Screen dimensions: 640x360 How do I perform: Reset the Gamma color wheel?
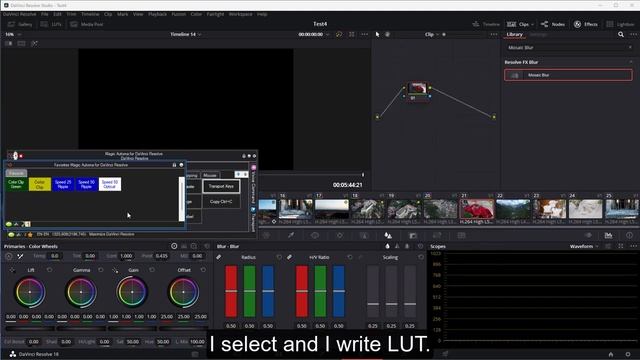(101, 270)
